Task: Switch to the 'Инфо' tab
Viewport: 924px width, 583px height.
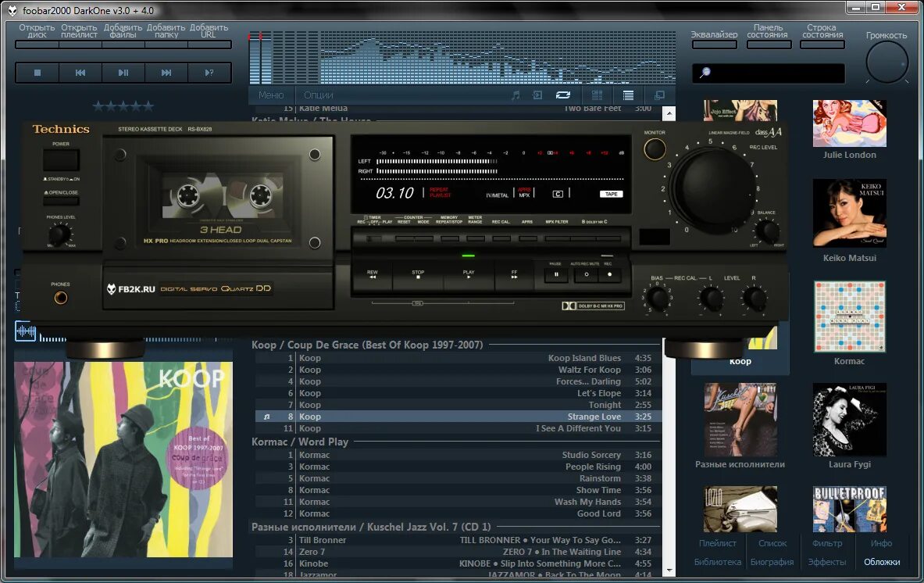Action: tap(882, 543)
